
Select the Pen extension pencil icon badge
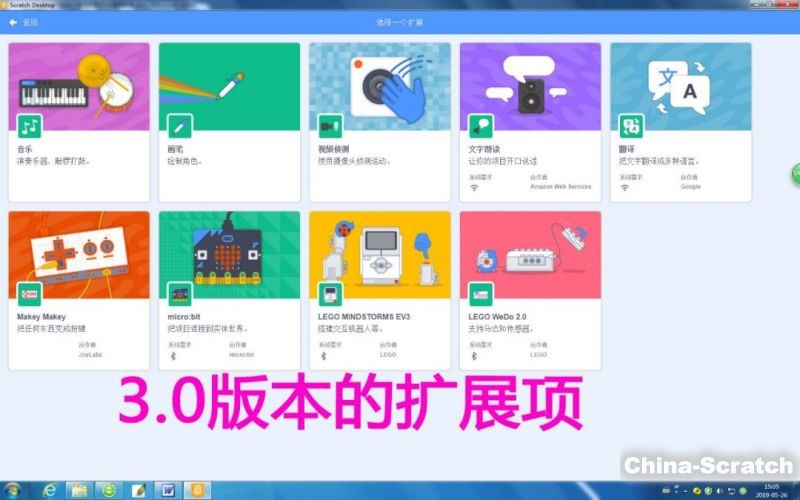click(180, 126)
